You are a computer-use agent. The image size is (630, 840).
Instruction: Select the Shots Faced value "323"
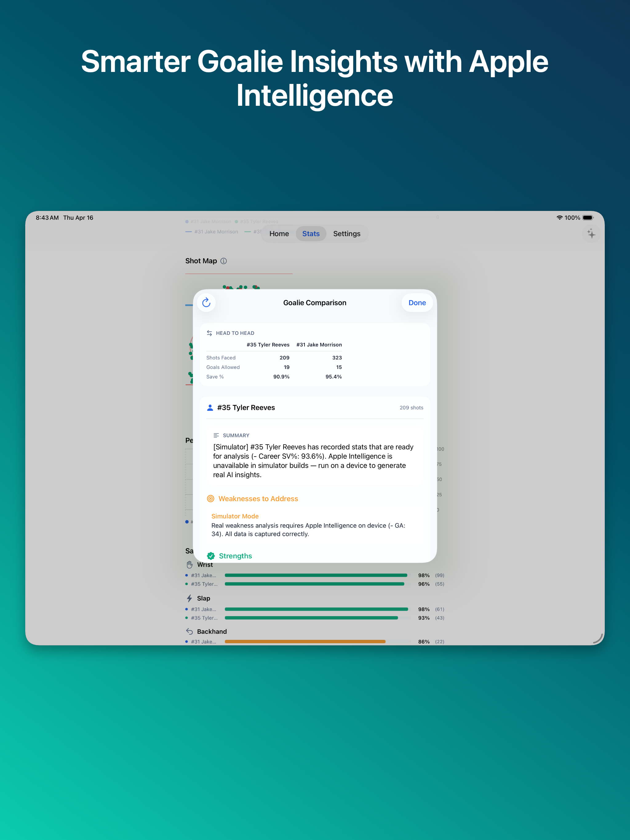(337, 358)
